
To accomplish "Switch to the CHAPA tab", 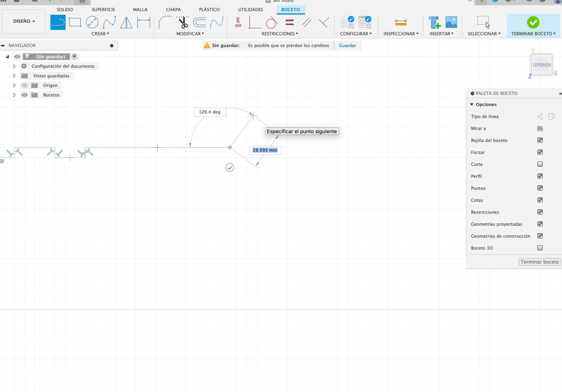I will pyautogui.click(x=173, y=10).
